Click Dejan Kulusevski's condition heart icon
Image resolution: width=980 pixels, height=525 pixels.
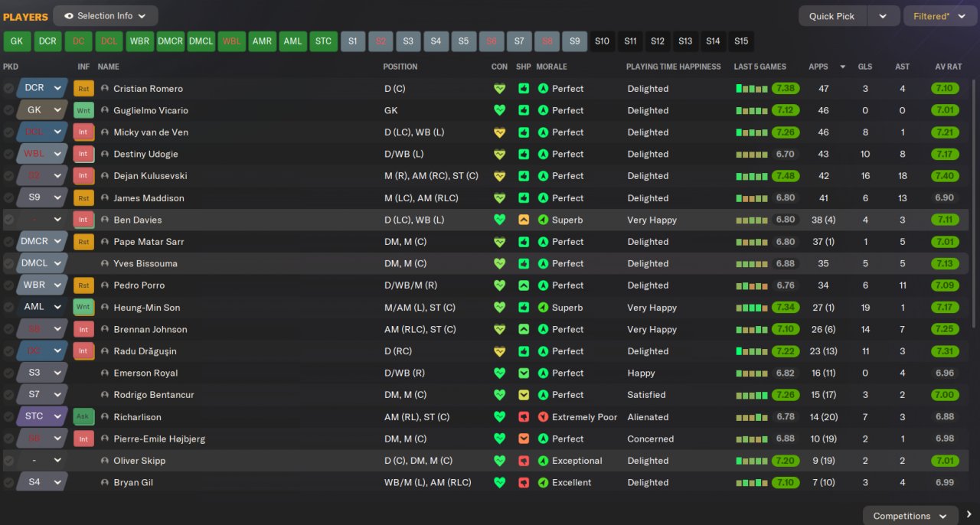[499, 176]
